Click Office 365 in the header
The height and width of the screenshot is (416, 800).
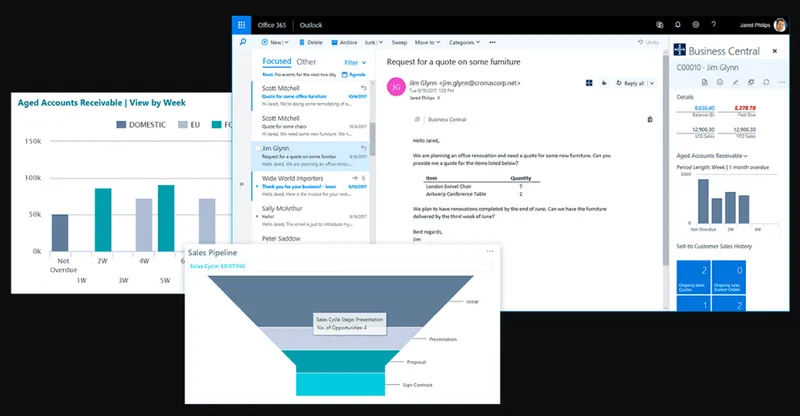pos(272,25)
